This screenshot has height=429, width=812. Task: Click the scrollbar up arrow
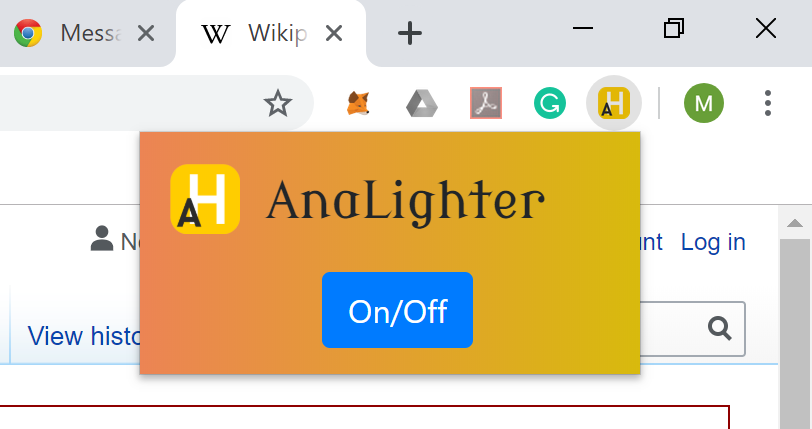(x=795, y=223)
